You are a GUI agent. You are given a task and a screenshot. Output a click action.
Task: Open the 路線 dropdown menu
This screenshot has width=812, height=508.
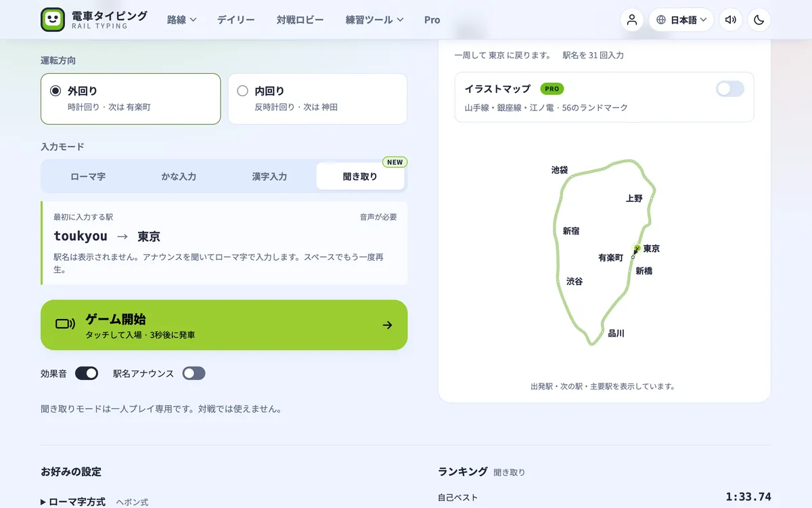[x=182, y=20]
